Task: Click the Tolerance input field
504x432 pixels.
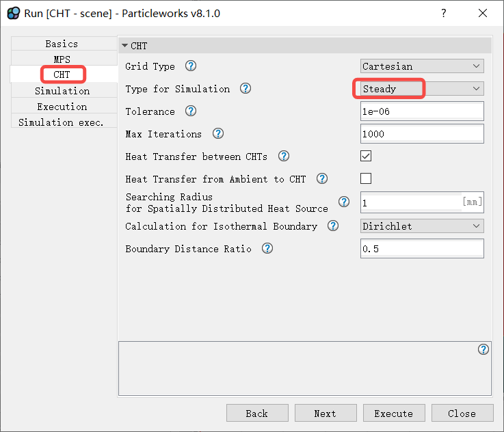Action: coord(422,111)
